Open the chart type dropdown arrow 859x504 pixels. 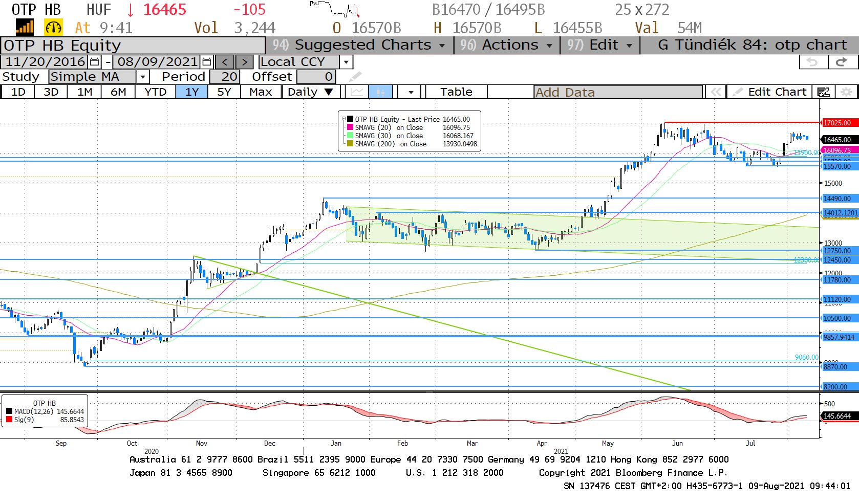point(411,92)
